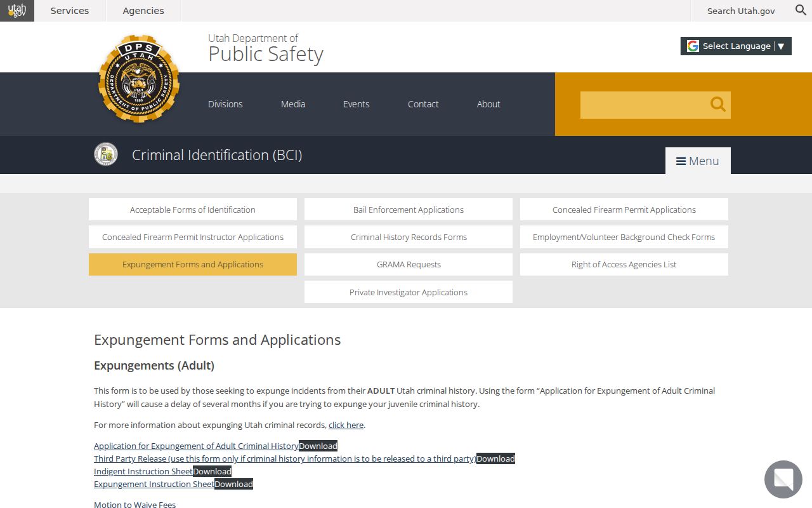Open the Agencies menu
The height and width of the screenshot is (508, 812).
[143, 11]
